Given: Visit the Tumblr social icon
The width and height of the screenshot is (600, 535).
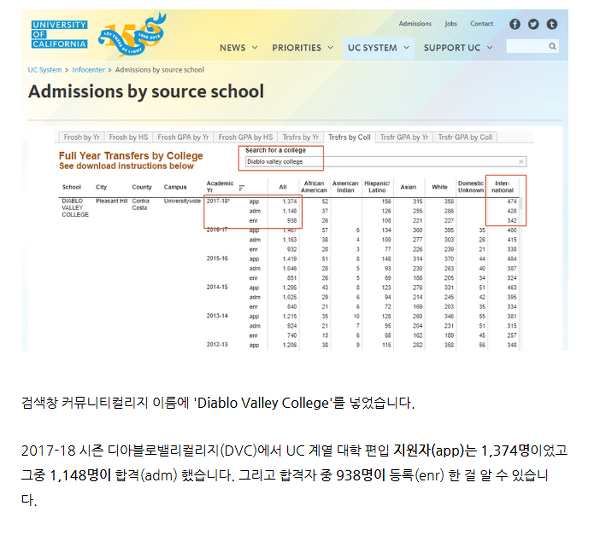Looking at the screenshot, I should pyautogui.click(x=551, y=24).
